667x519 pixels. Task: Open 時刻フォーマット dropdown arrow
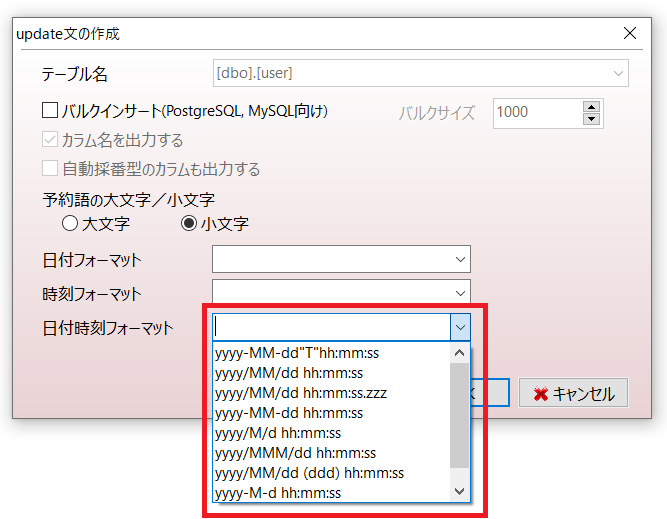pyautogui.click(x=460, y=293)
